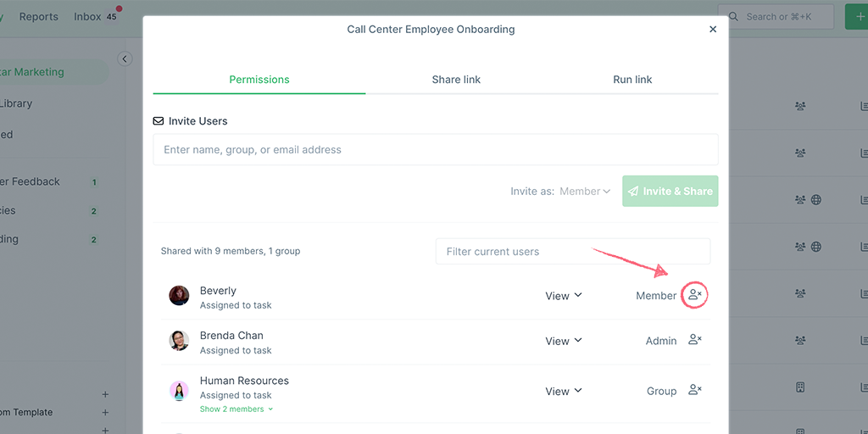
Task: Click remove-user icon for Brenda Chan
Action: tap(695, 340)
